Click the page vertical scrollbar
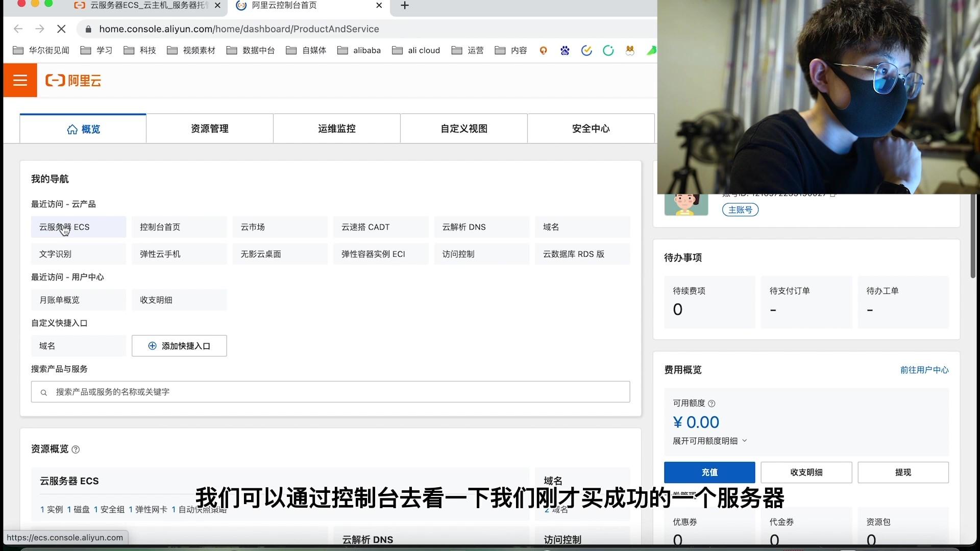The height and width of the screenshot is (551, 980). point(973,236)
